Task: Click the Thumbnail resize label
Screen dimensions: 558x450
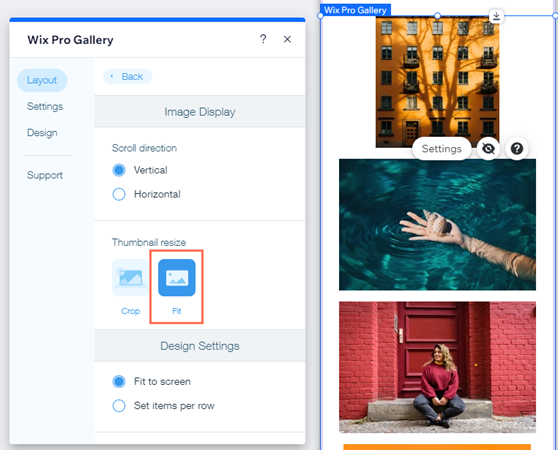Action: (x=149, y=242)
